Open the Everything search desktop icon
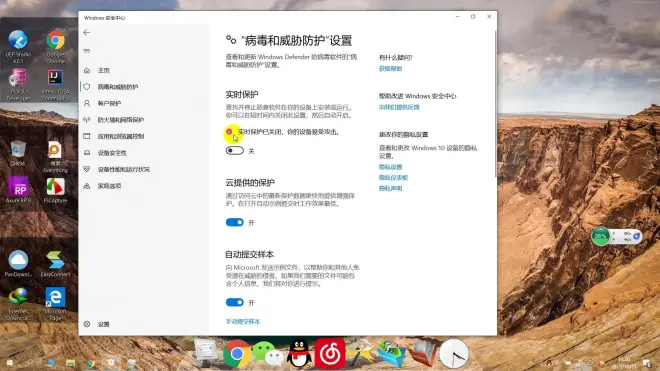The width and height of the screenshot is (660, 371). click(55, 157)
